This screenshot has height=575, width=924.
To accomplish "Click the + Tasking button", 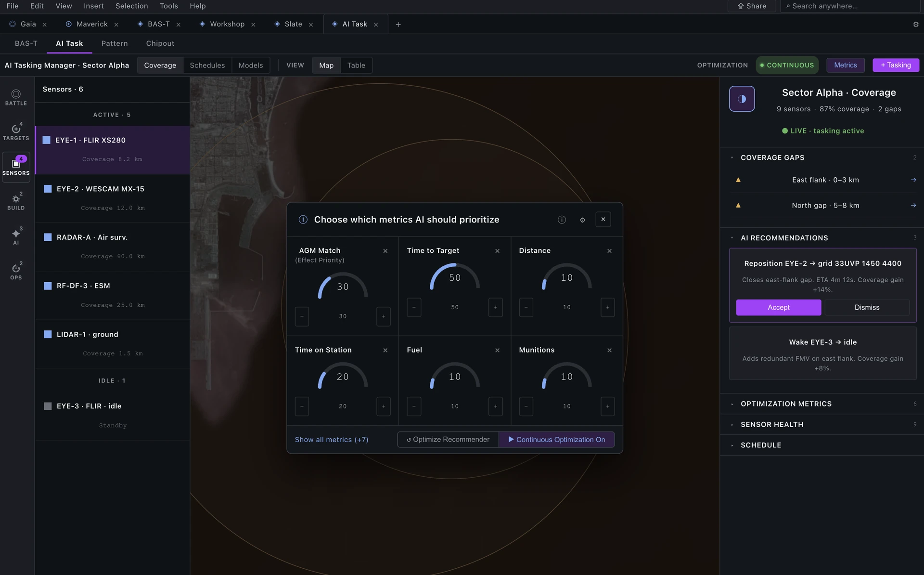I will point(896,65).
